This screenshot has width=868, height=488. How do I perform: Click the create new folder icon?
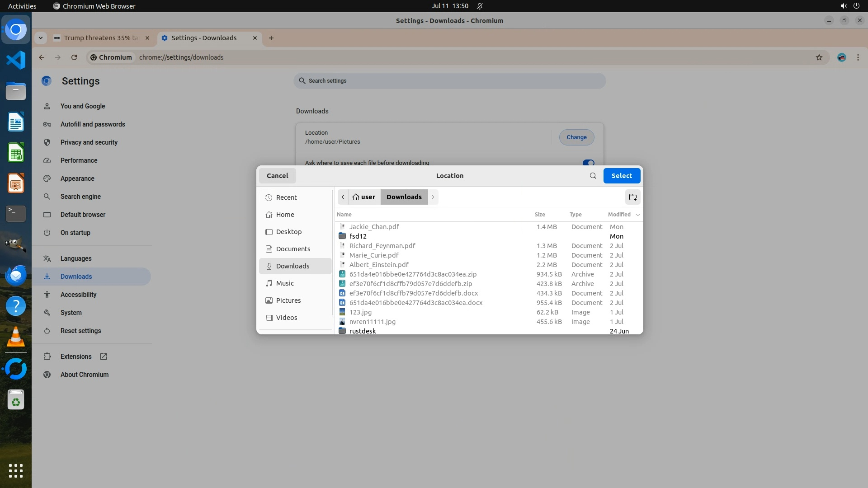(632, 197)
